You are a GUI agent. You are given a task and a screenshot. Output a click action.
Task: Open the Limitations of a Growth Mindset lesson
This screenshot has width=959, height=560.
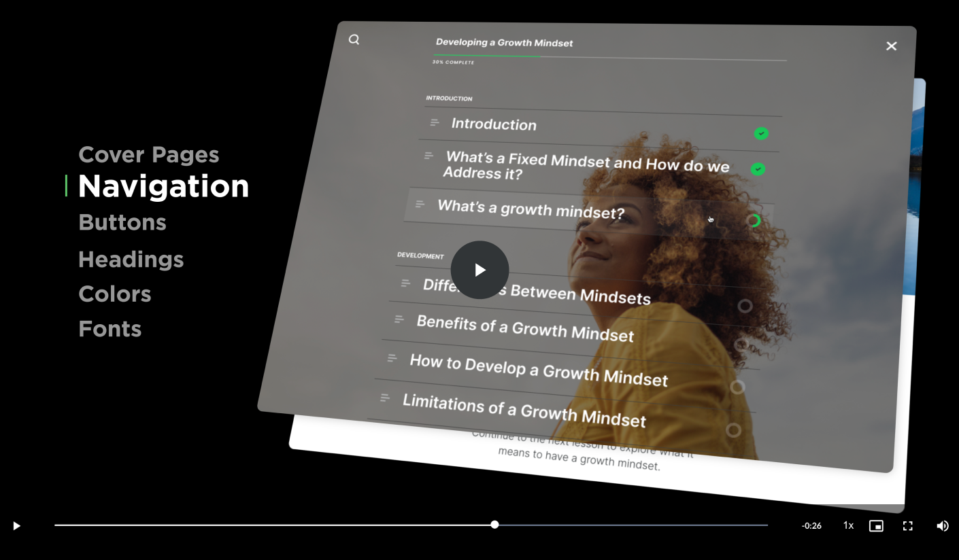click(524, 410)
